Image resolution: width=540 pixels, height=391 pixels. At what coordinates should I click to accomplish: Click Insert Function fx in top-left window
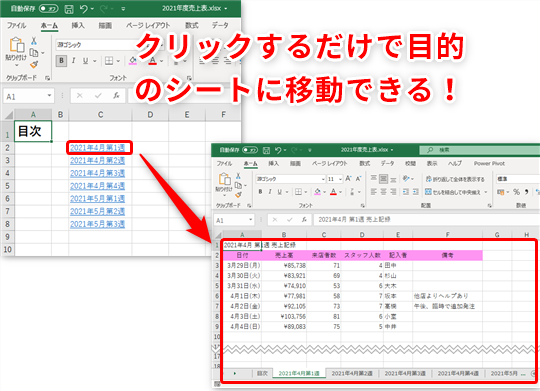point(116,96)
